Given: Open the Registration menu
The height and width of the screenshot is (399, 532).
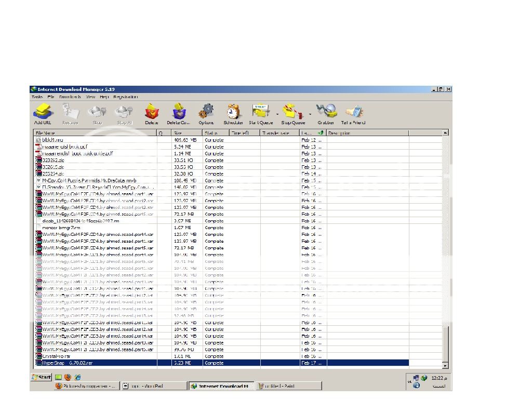Looking at the screenshot, I should [x=126, y=97].
